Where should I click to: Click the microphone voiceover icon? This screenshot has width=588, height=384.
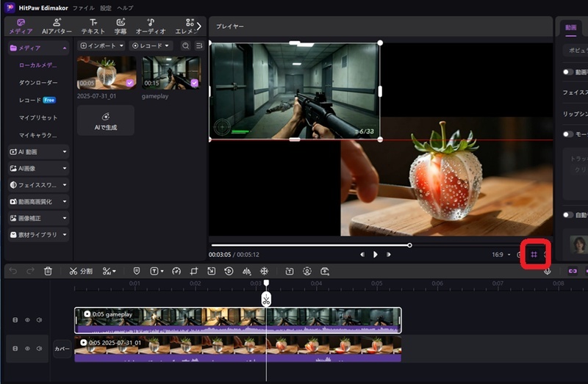[x=548, y=271]
